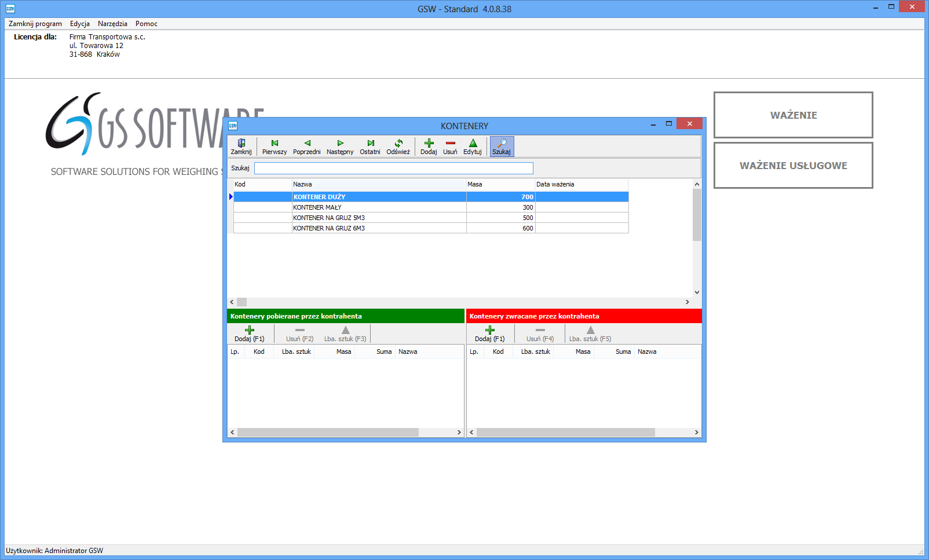929x560 pixels.
Task: Add a new container with Dodaj
Action: point(429,147)
